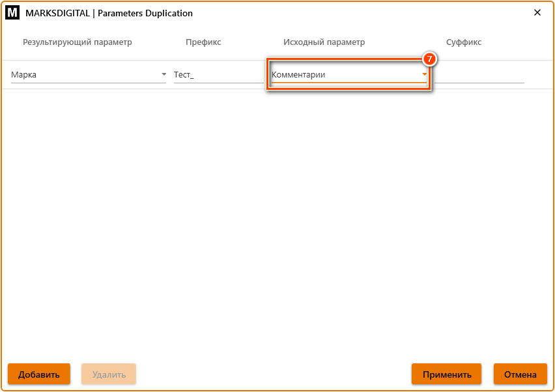Click the disabled Удалить button
The height and width of the screenshot is (392, 555).
click(x=109, y=374)
